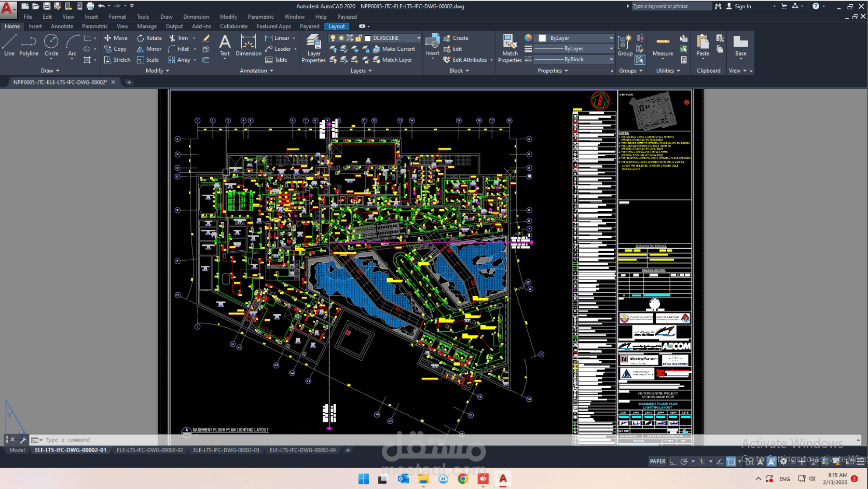
Task: Toggle PAPER space button in status bar
Action: [x=657, y=461]
